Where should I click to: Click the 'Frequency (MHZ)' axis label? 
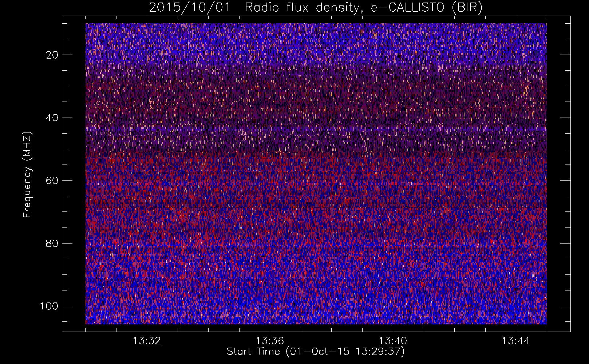pos(27,175)
